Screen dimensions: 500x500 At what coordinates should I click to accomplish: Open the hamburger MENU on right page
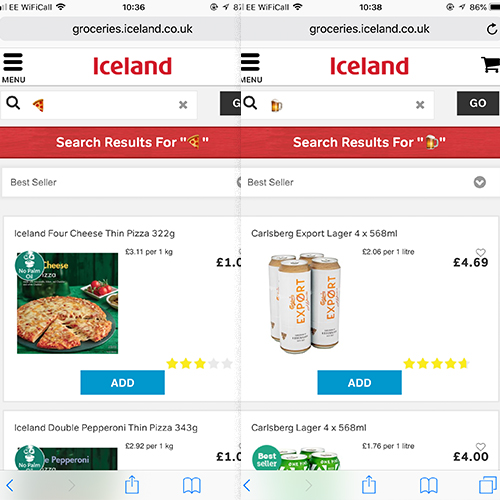[251, 68]
